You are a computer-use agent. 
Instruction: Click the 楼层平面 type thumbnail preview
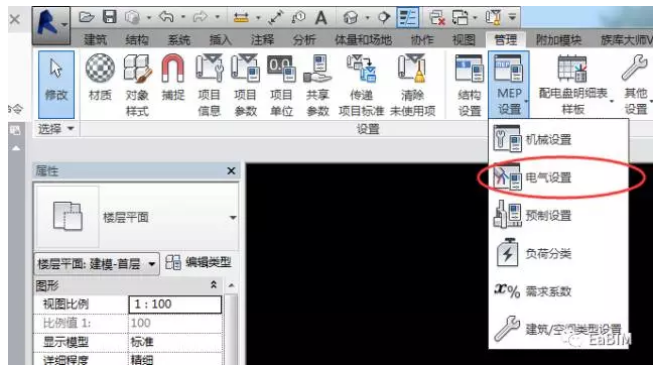pos(67,217)
